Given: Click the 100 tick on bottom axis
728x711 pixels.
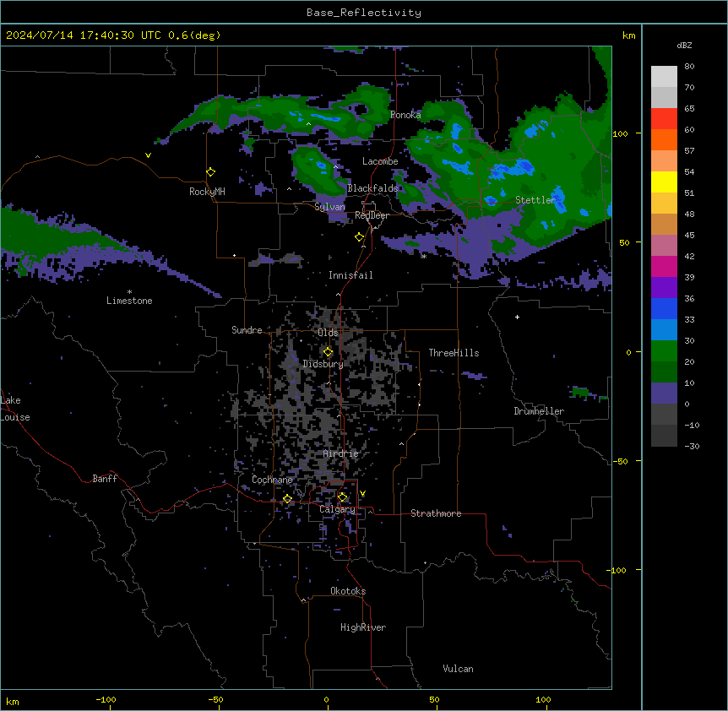Looking at the screenshot, I should tap(543, 699).
